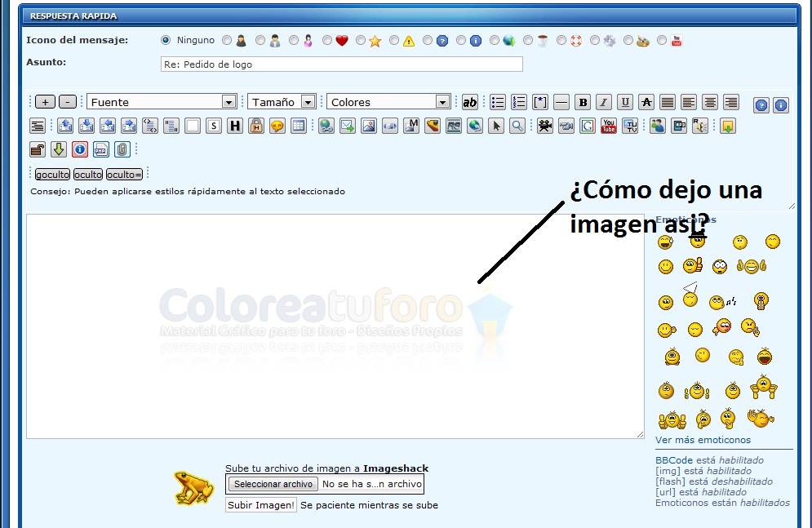Open the Colores color dropdown
812x528 pixels.
388,102
